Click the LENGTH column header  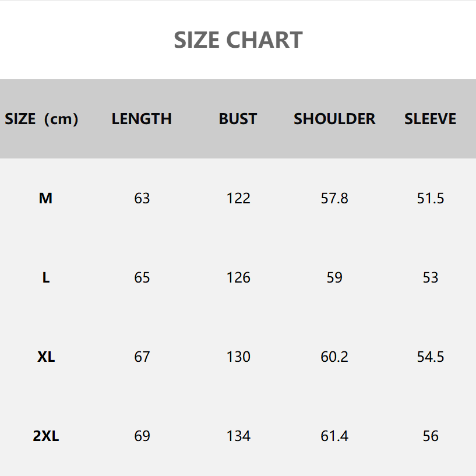pyautogui.click(x=142, y=119)
